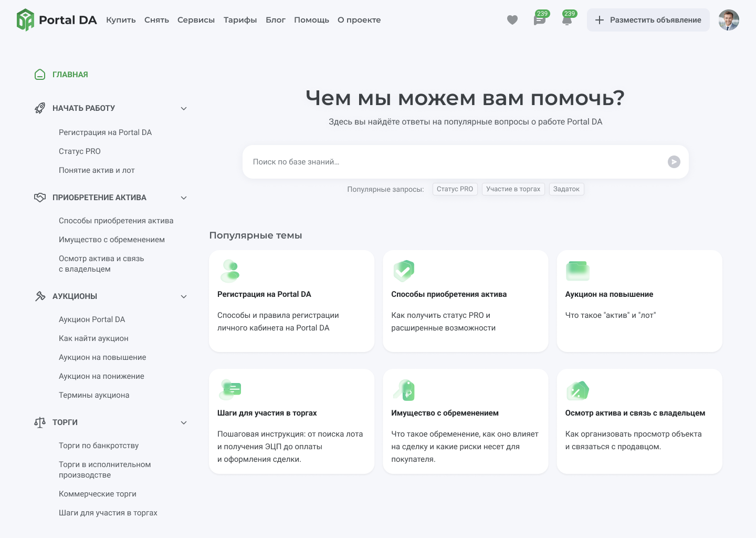756x538 pixels.
Task: Open the Снять menu item
Action: click(x=156, y=20)
